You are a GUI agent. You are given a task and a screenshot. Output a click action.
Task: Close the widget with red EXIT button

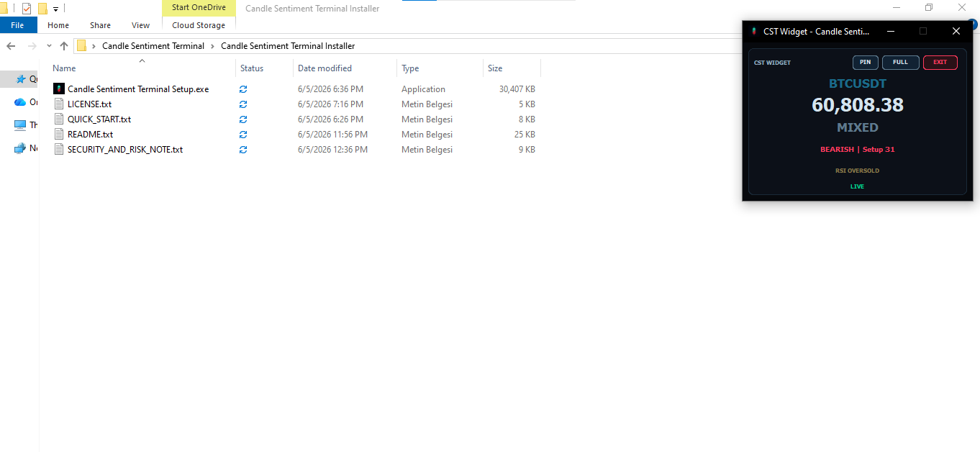[940, 63]
